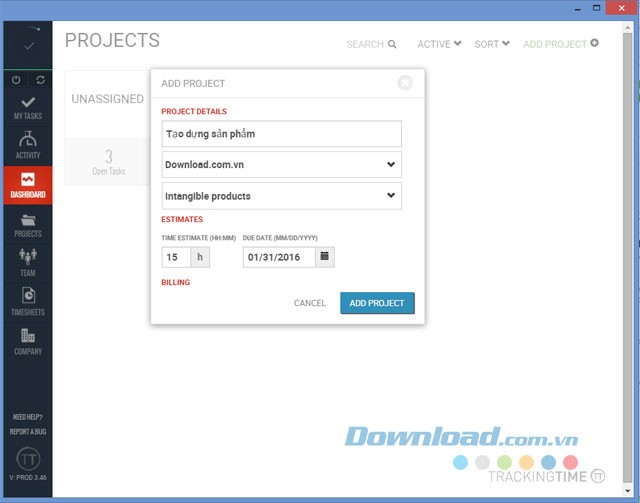Open the Activity stopwatch view
640x503 pixels.
point(27,146)
